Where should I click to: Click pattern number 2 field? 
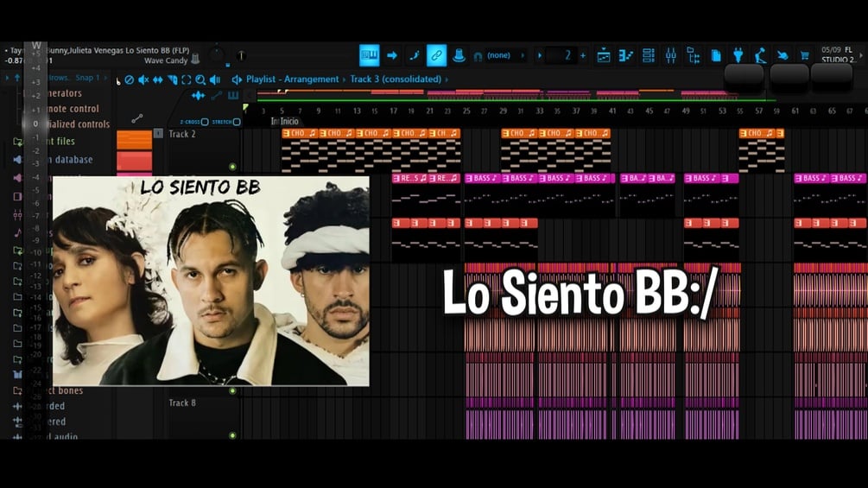pos(562,55)
